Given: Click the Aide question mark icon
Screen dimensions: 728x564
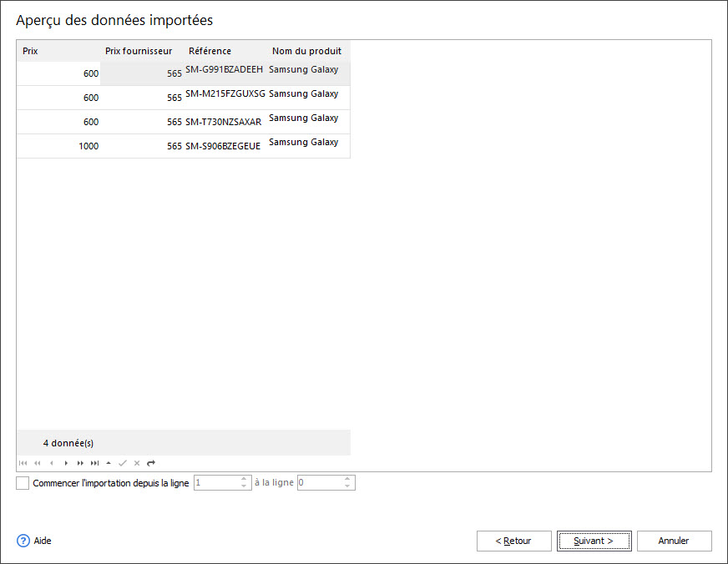Looking at the screenshot, I should pos(23,541).
